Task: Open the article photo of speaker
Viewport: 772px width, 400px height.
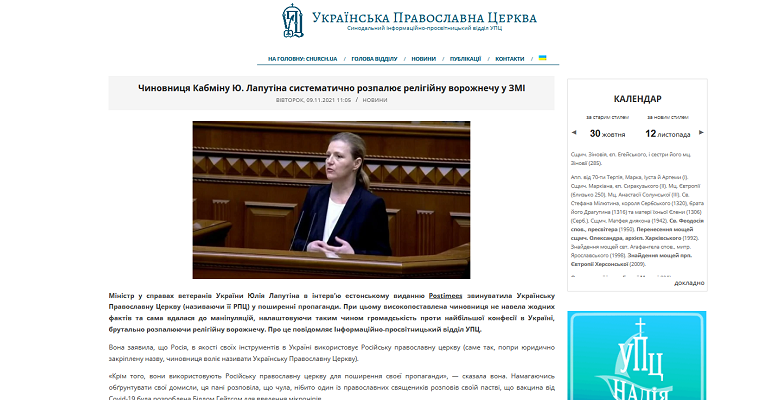Action: (x=331, y=200)
